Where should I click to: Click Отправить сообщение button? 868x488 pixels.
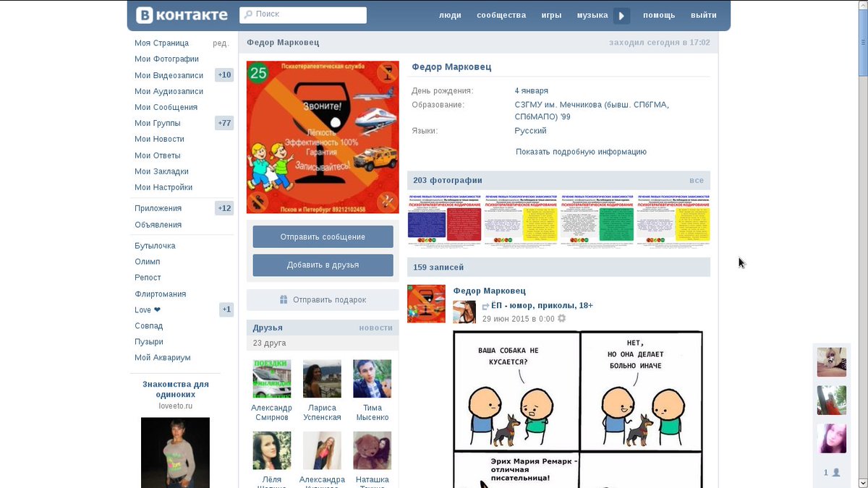tap(323, 237)
